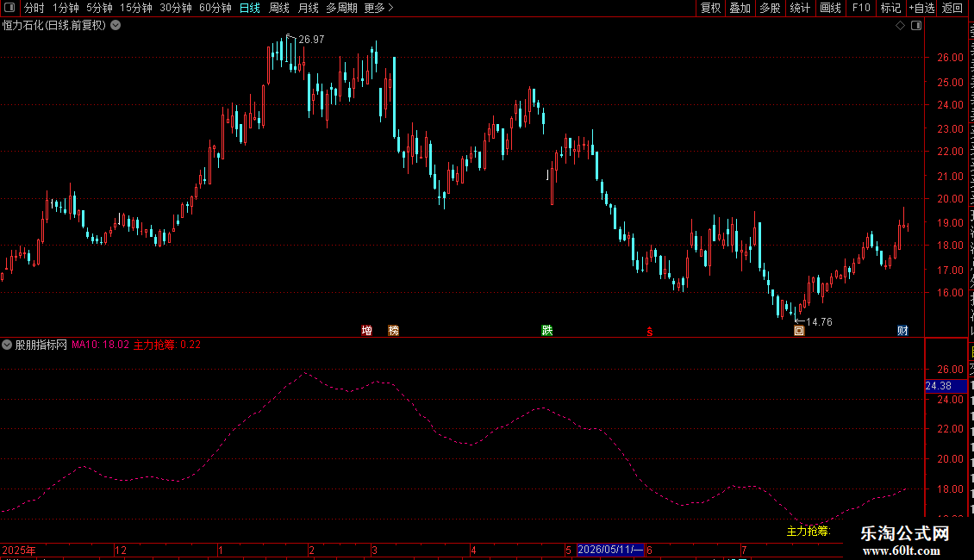Click the 股朋指标网 indicator name
The width and height of the screenshot is (974, 560).
(41, 345)
